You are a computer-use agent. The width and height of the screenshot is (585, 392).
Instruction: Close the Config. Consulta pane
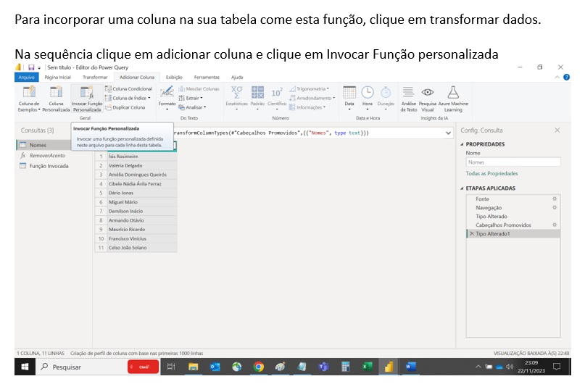pos(557,130)
